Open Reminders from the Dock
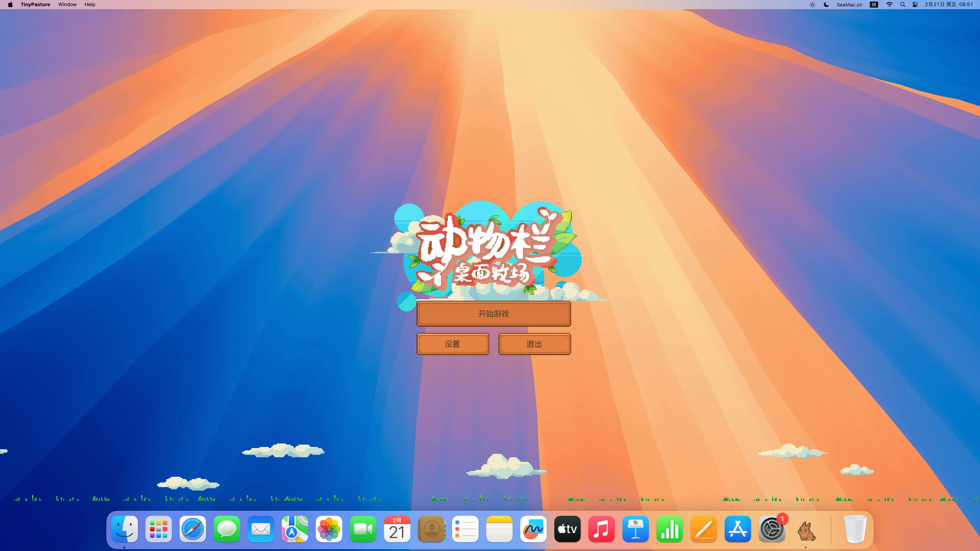Viewport: 980px width, 551px height. pos(465,529)
